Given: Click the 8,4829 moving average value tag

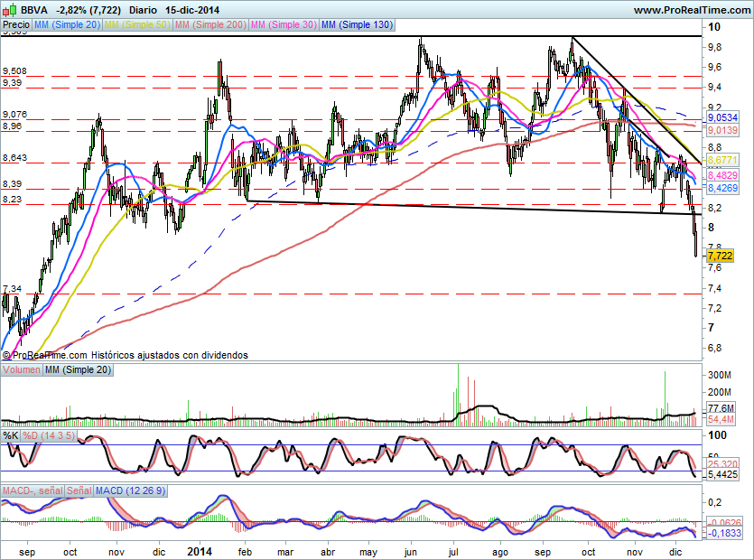Looking at the screenshot, I should 722,175.
